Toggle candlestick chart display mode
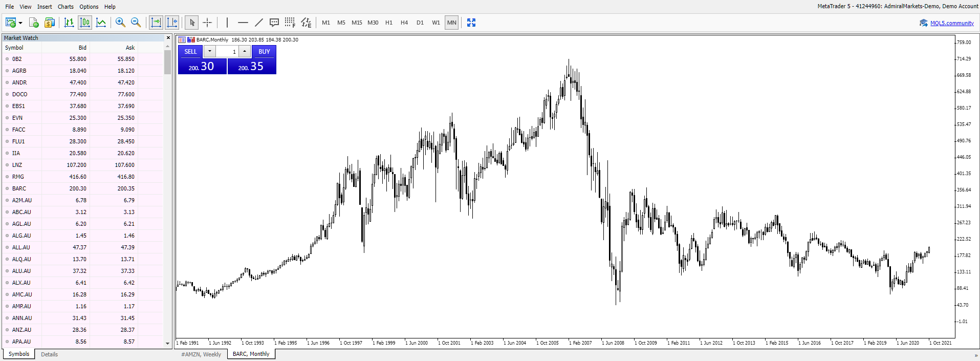The width and height of the screenshot is (980, 361). (x=85, y=23)
